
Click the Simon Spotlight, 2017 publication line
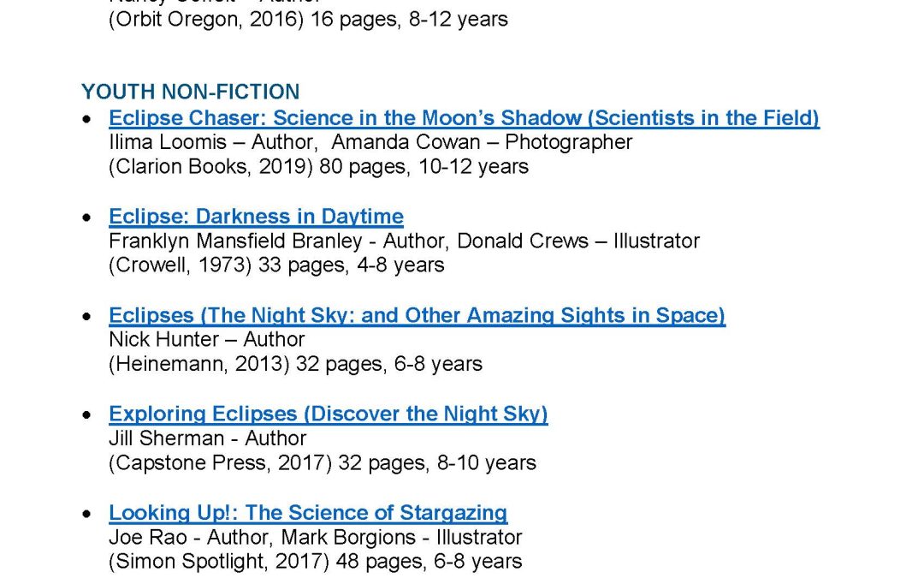[x=315, y=562]
